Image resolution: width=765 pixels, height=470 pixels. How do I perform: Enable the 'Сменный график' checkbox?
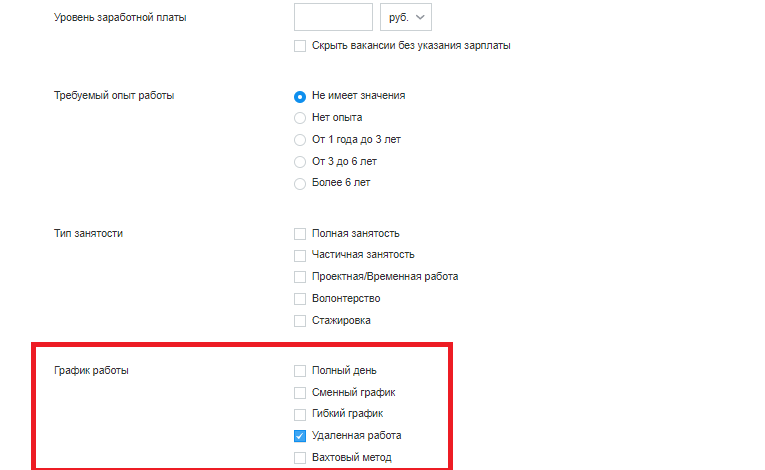click(300, 393)
